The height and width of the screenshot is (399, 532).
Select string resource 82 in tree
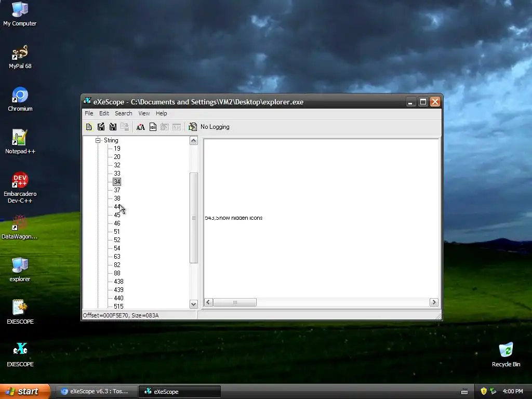tap(117, 265)
